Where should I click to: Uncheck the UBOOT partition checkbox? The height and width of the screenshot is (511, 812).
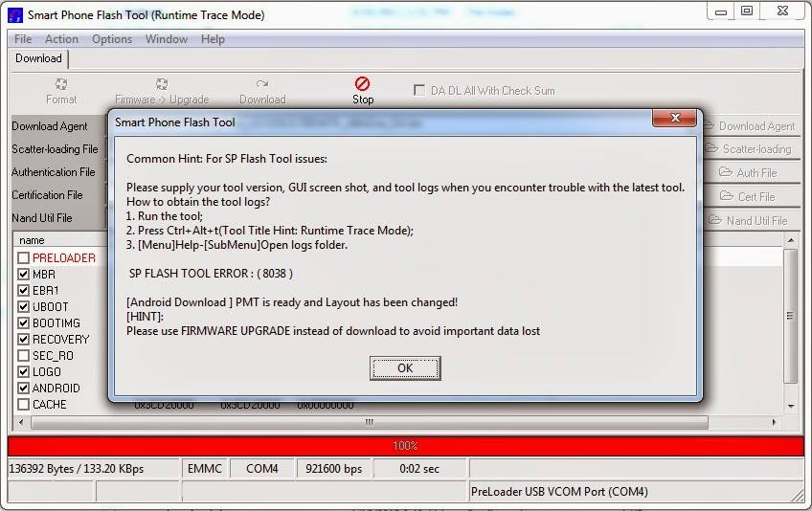[23, 306]
